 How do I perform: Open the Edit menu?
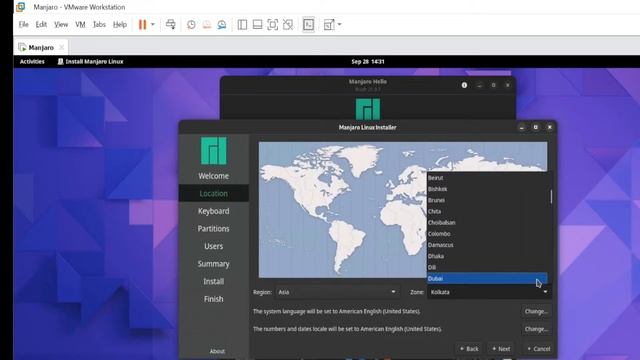click(x=41, y=24)
